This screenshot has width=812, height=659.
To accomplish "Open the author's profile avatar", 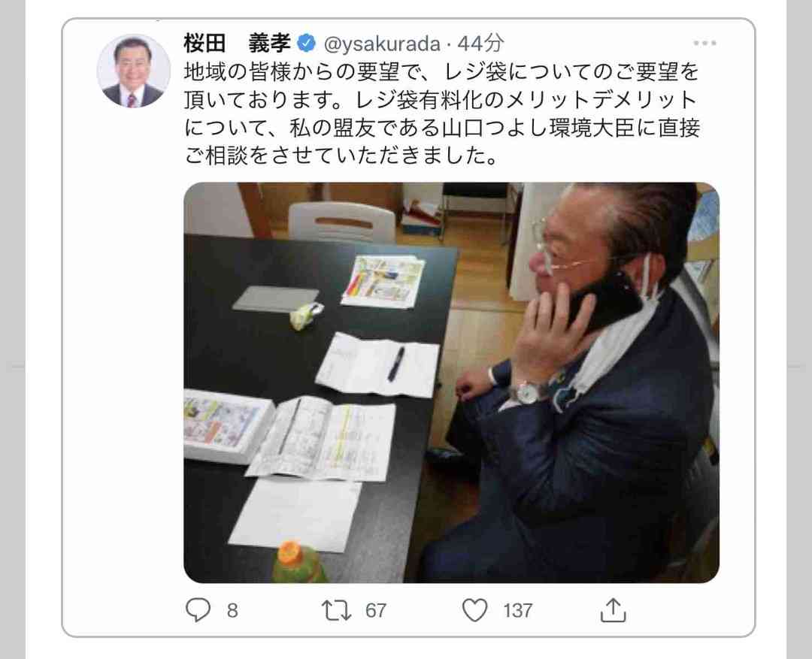I will point(134,71).
